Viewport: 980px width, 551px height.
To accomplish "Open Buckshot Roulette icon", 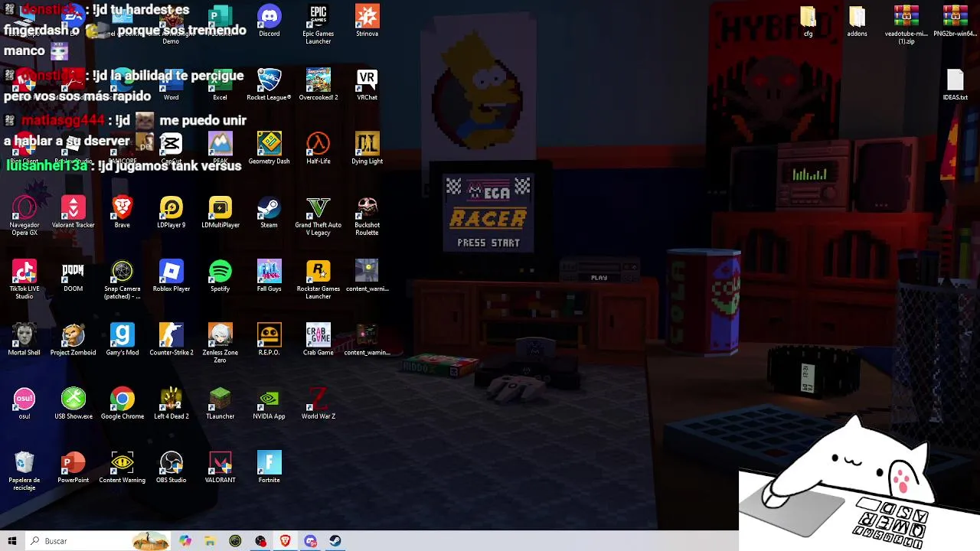I will pos(367,216).
